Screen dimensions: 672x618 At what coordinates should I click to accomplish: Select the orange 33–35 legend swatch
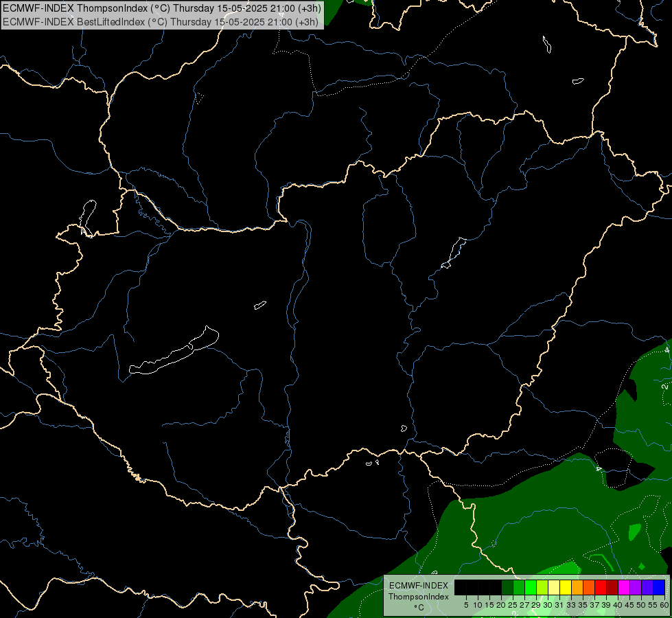577,587
